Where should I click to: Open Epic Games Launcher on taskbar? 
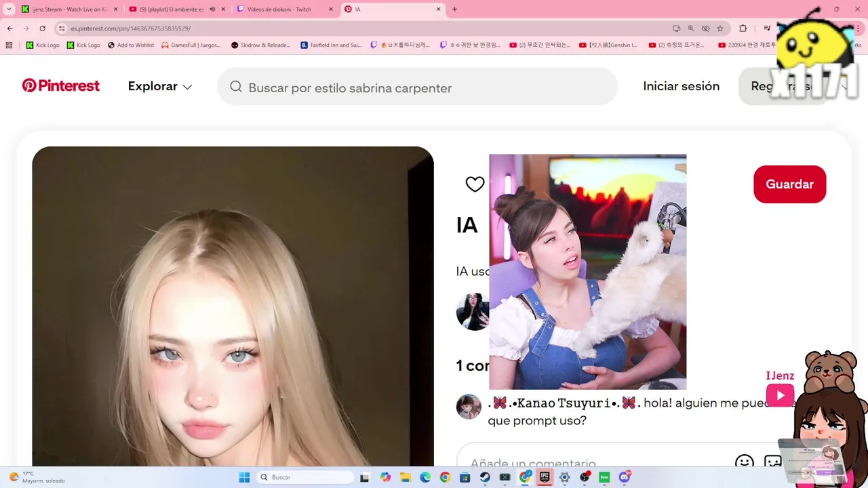(x=545, y=477)
